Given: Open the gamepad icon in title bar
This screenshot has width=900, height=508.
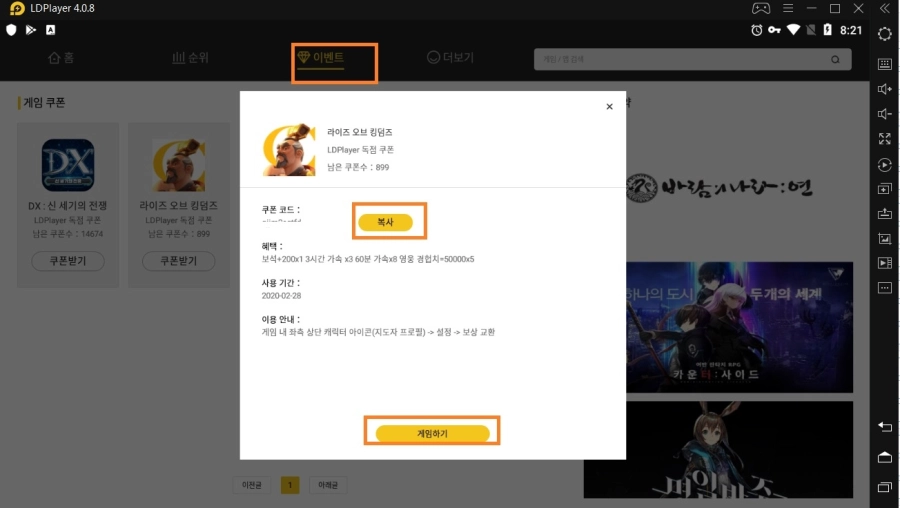Looking at the screenshot, I should pos(761,8).
